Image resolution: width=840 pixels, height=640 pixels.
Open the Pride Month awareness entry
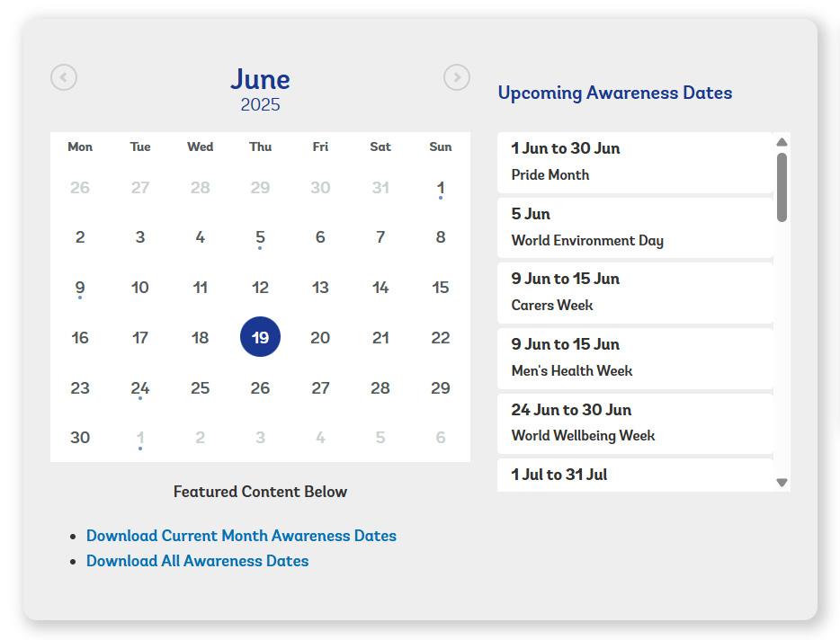[x=635, y=163]
